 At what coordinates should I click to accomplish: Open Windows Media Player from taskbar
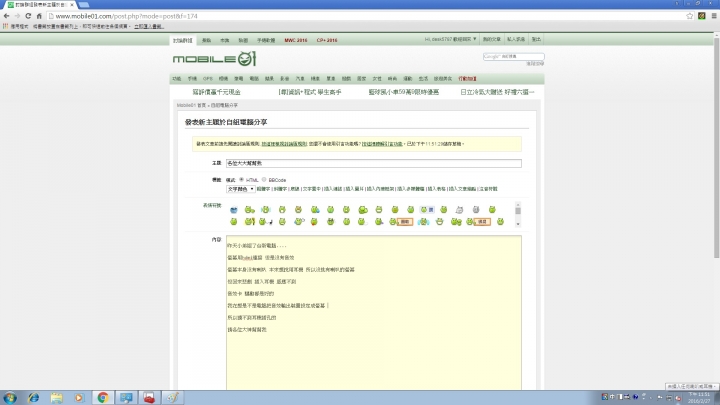click(x=79, y=398)
